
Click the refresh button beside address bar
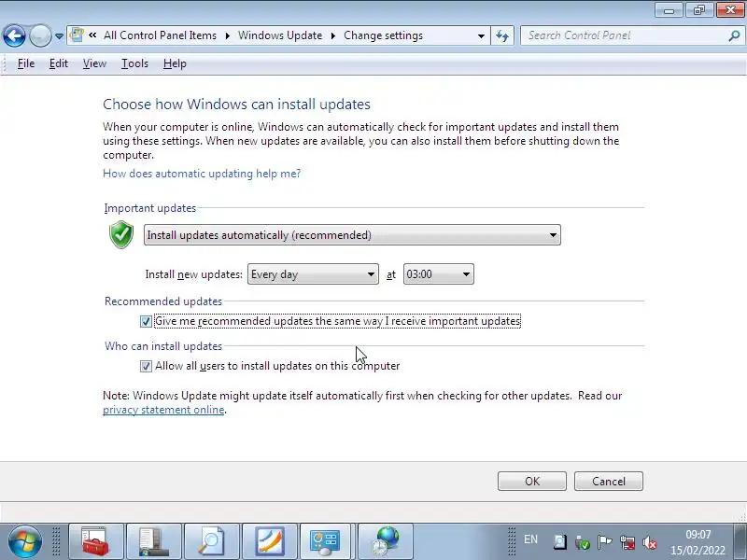(x=502, y=35)
